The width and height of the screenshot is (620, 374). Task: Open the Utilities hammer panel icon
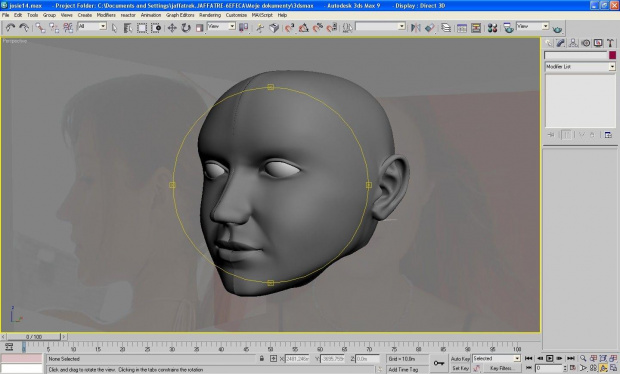(x=611, y=43)
